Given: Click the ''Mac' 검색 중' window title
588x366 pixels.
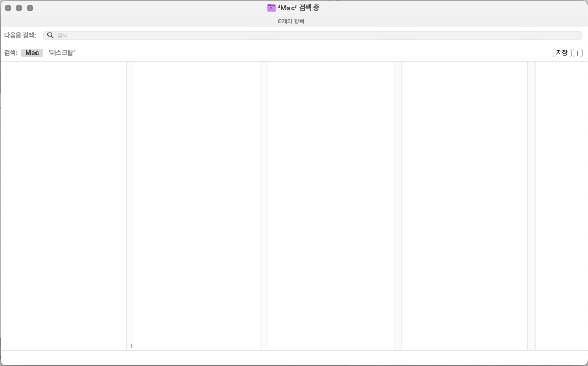Looking at the screenshot, I should tap(298, 8).
